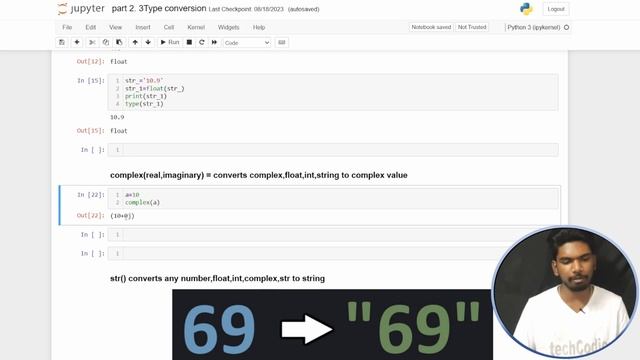Select the first empty cell below Out[22]
Viewport: 640px width, 360px height.
(333, 235)
